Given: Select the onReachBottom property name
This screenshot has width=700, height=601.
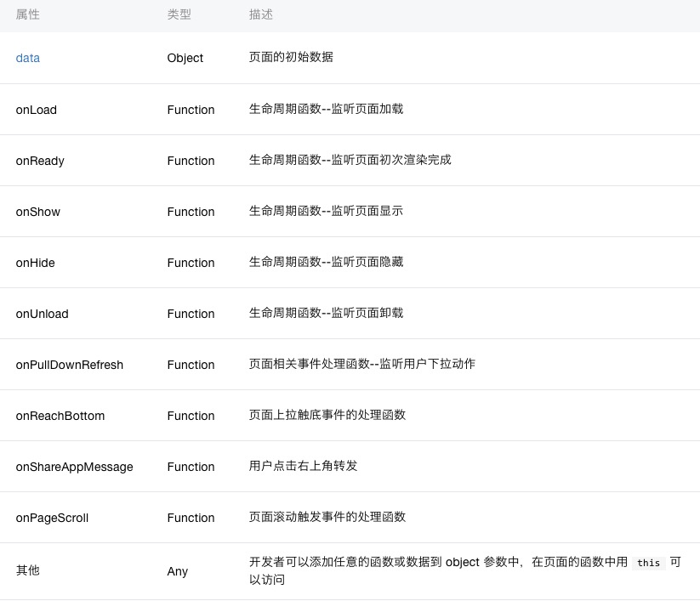Looking at the screenshot, I should click(60, 416).
